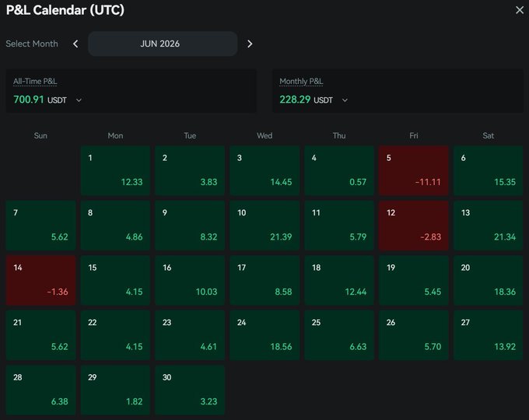529x420 pixels.
Task: Select June 18 cell showing 12.44
Action: [339, 280]
